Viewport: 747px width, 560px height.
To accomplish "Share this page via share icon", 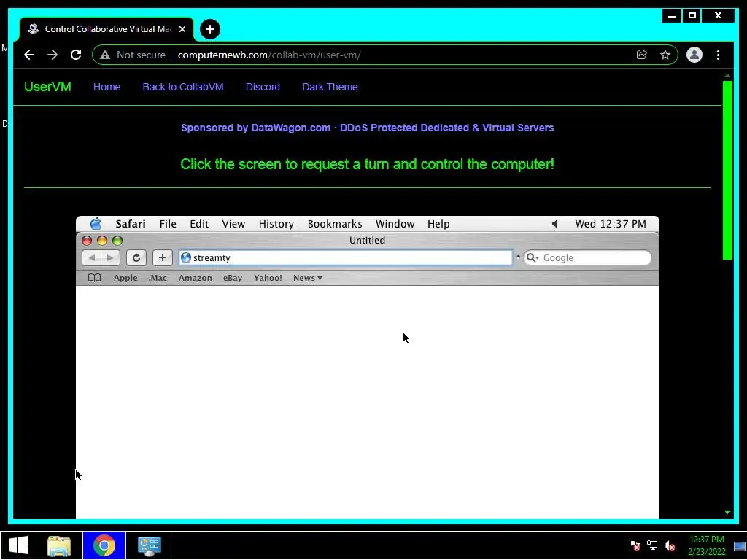I will (642, 55).
